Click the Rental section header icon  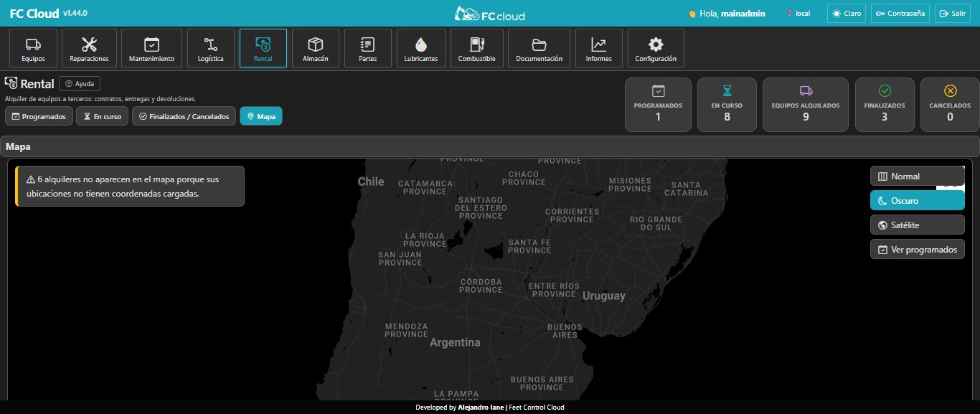(11, 83)
